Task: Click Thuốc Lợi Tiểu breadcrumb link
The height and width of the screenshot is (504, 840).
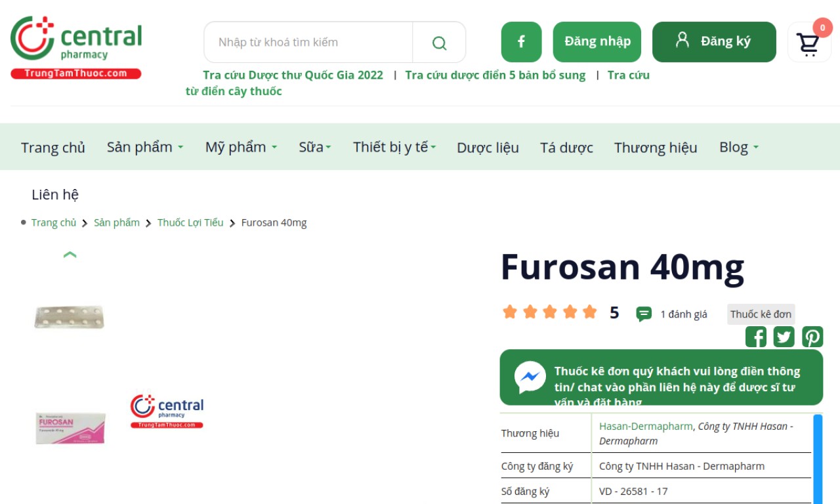Action: click(190, 222)
